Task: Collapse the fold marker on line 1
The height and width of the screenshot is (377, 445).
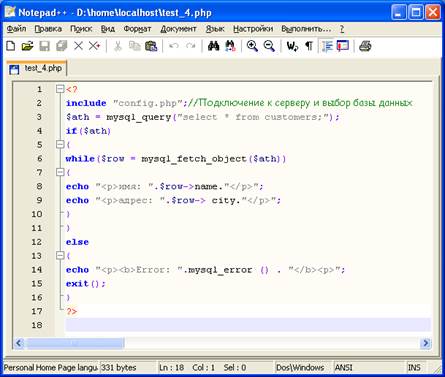Action: [60, 89]
